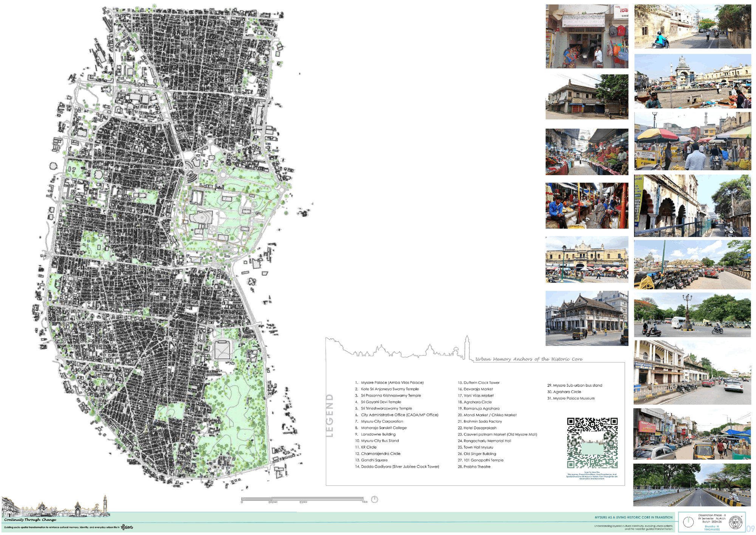Click the circular clock icon in the title block
Image resolution: width=756 pixels, height=535 pixels.
tap(688, 522)
